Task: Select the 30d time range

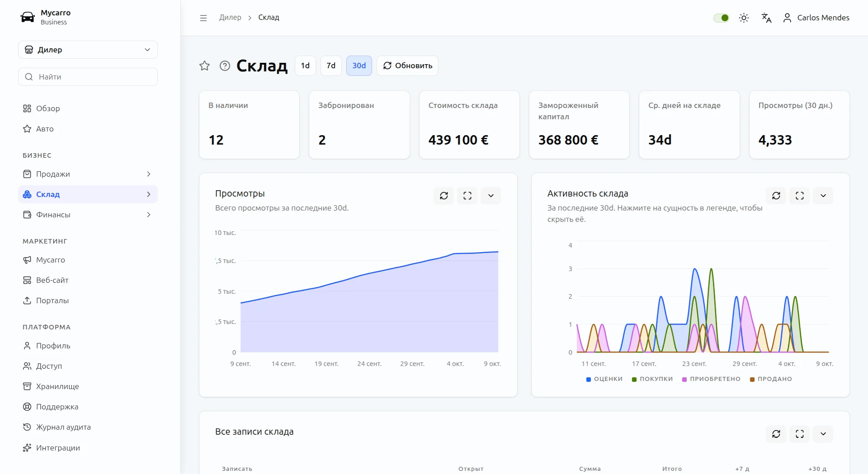Action: (x=359, y=66)
